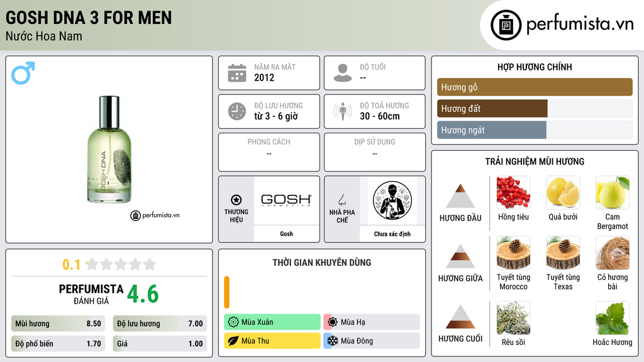644x362 pixels.
Task: Click the Trải nghiệm mùi hương heading
Action: [535, 162]
